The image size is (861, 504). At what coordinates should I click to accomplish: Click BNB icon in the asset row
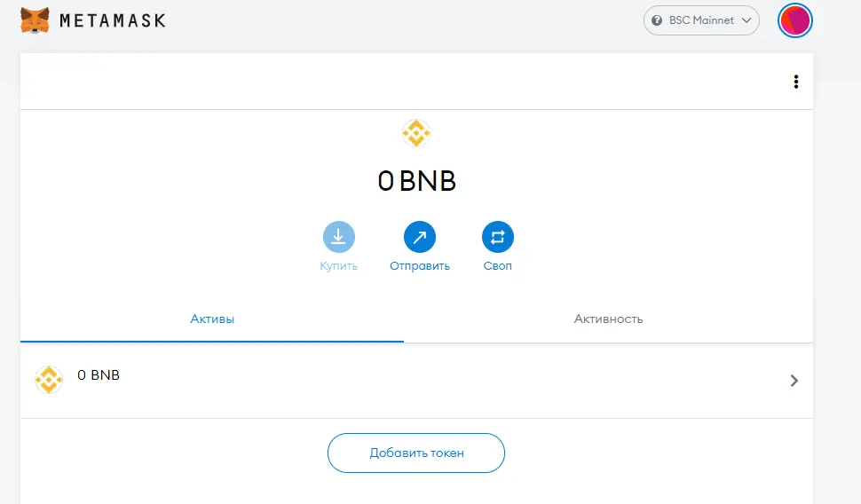[x=49, y=380]
